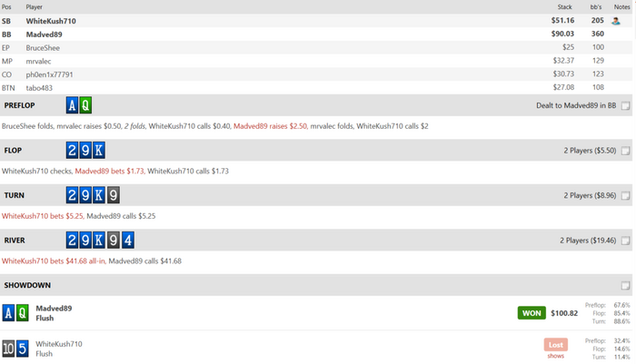The height and width of the screenshot is (364, 636).
Task: Click the gray 9 card in the RIVER row
Action: coord(114,241)
